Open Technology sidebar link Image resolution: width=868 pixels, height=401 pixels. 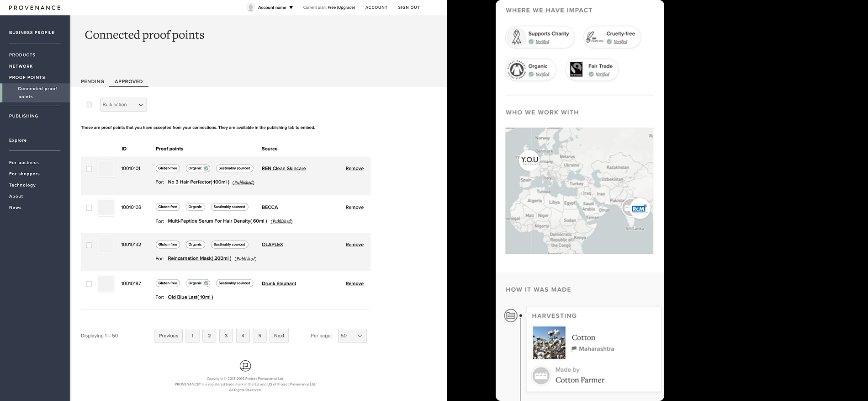tap(22, 185)
